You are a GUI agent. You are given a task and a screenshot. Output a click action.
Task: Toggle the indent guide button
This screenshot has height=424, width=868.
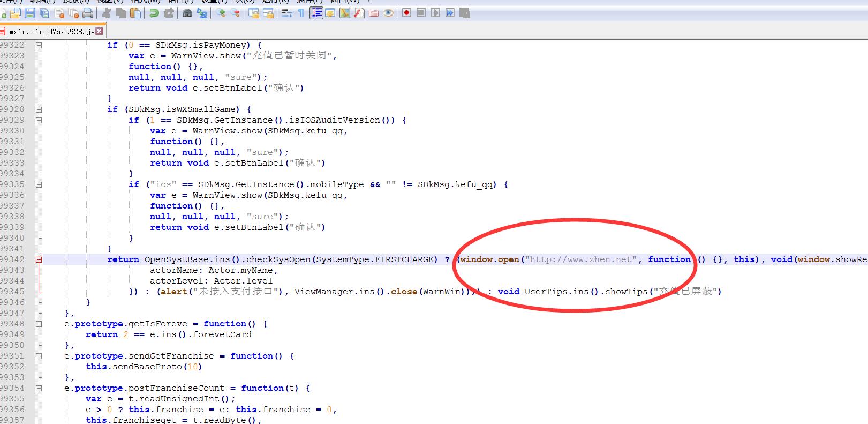coord(316,13)
